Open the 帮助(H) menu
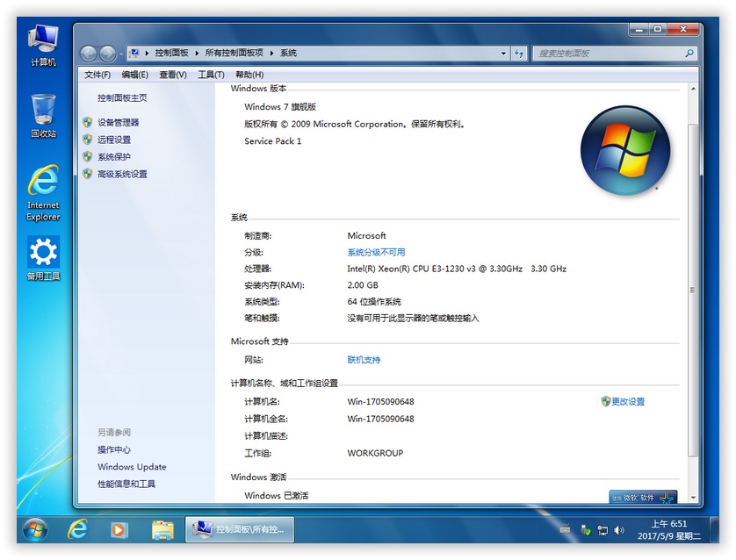This screenshot has width=736, height=560. pyautogui.click(x=249, y=75)
